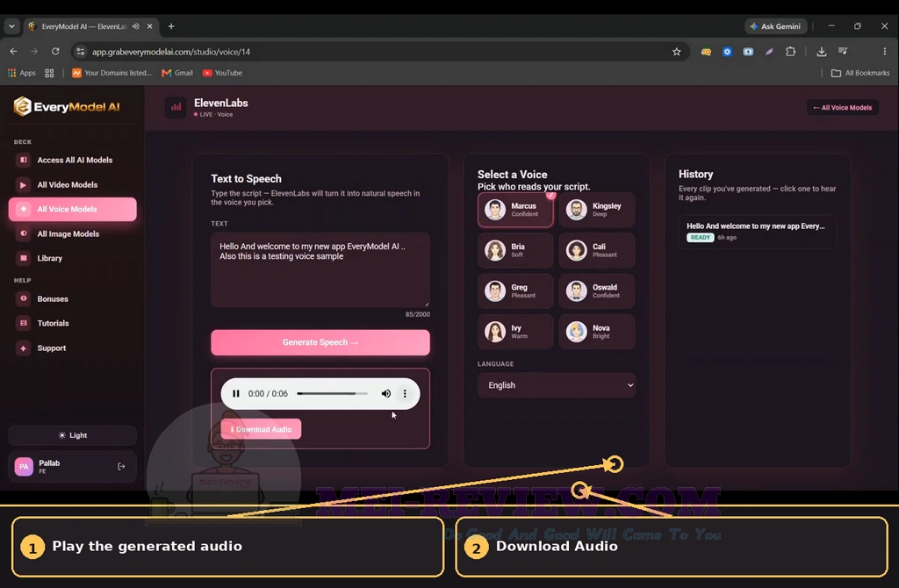This screenshot has width=899, height=588.
Task: Seek on the audio progress bar
Action: pos(332,394)
